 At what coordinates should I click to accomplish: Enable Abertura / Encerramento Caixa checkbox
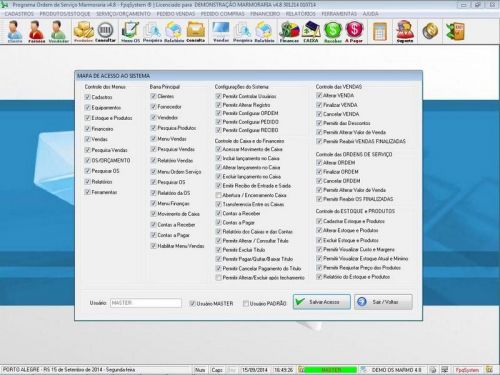point(219,195)
